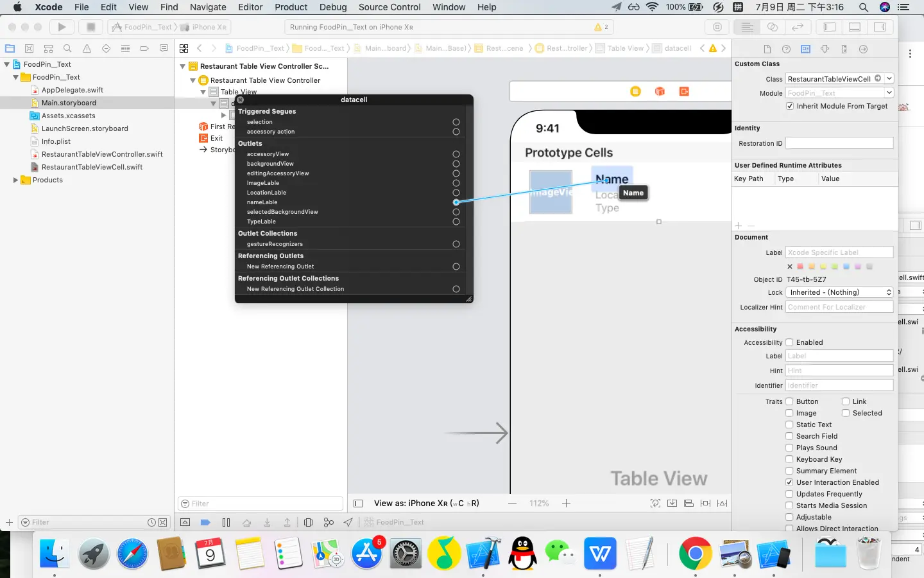924x578 pixels.
Task: Show the Assistant editor
Action: (773, 27)
